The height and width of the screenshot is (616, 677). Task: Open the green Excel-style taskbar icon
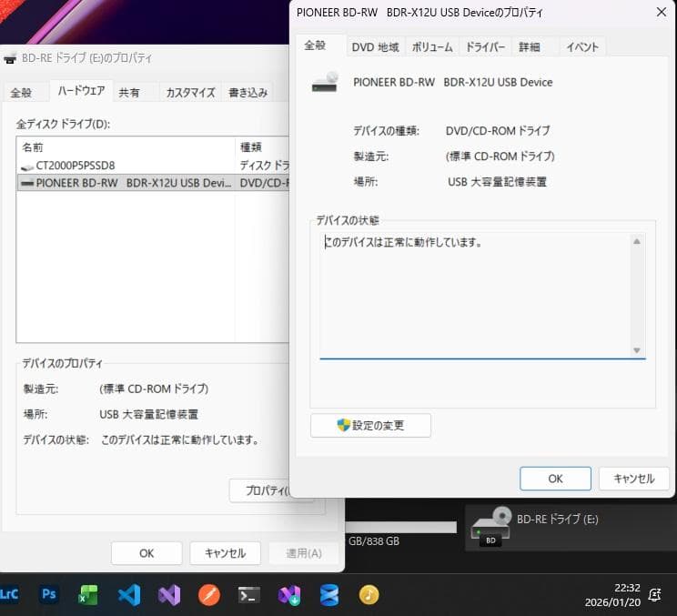click(x=88, y=595)
